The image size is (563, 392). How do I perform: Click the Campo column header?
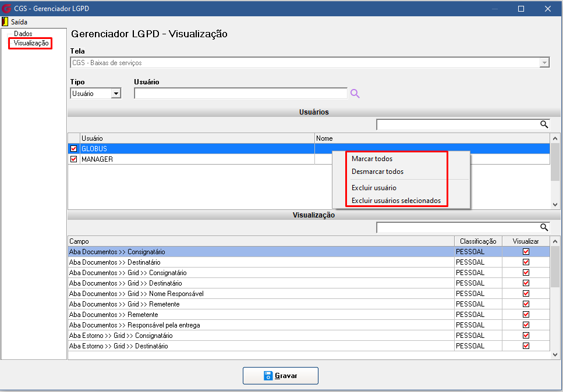(261, 241)
